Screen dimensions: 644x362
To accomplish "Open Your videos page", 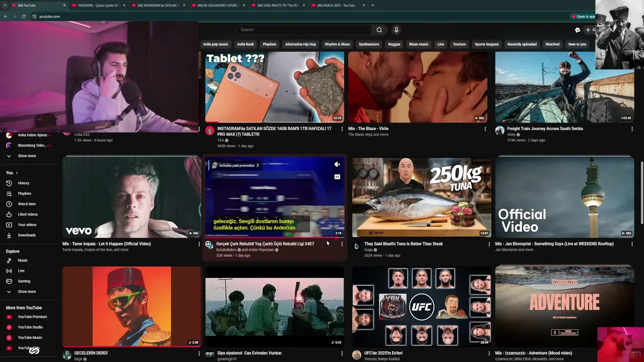I will click(x=27, y=225).
